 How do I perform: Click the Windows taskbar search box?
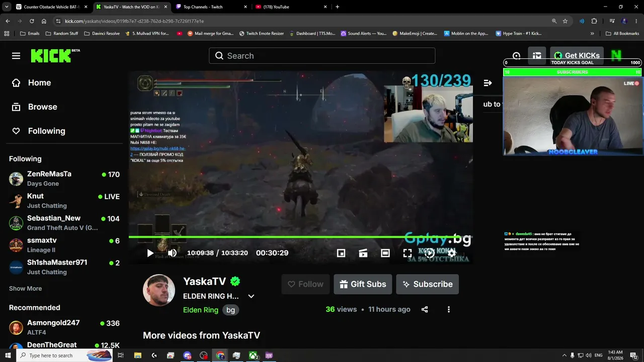pyautogui.click(x=65, y=355)
